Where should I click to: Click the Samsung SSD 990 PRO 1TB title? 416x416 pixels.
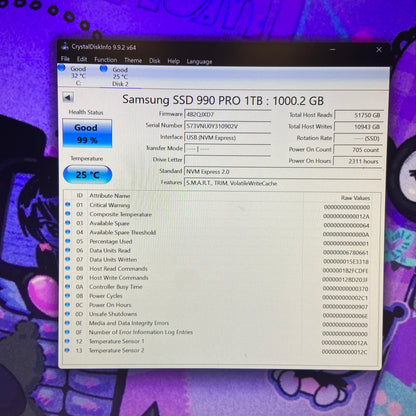coord(223,100)
